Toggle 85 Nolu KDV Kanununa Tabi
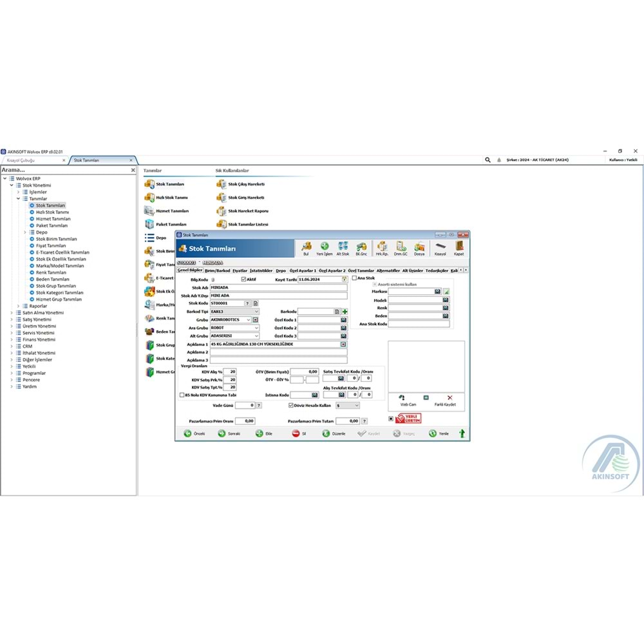Viewport: 644px width, 644px height. pyautogui.click(x=182, y=395)
